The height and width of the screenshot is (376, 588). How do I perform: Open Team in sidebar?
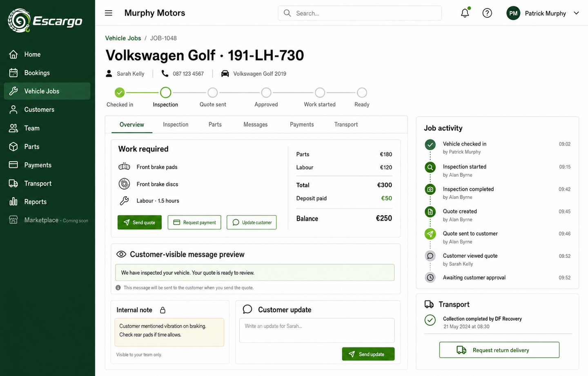pyautogui.click(x=47, y=128)
